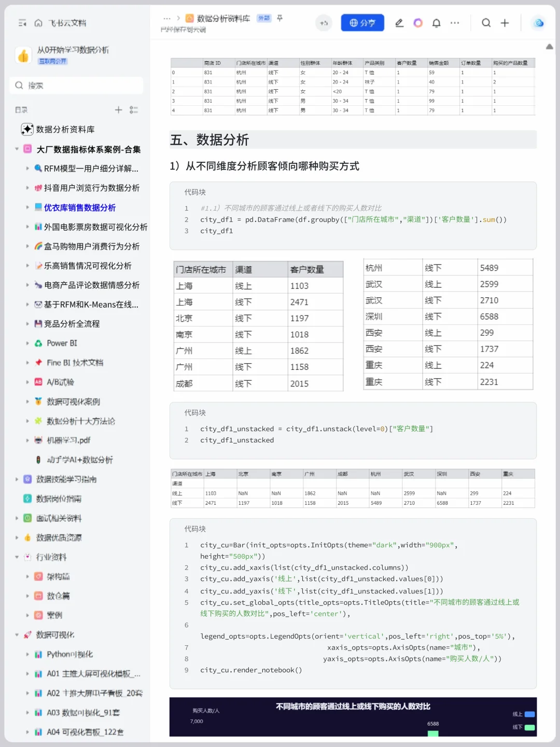Click the search magnifier in top bar
The width and height of the screenshot is (560, 747).
click(x=485, y=23)
